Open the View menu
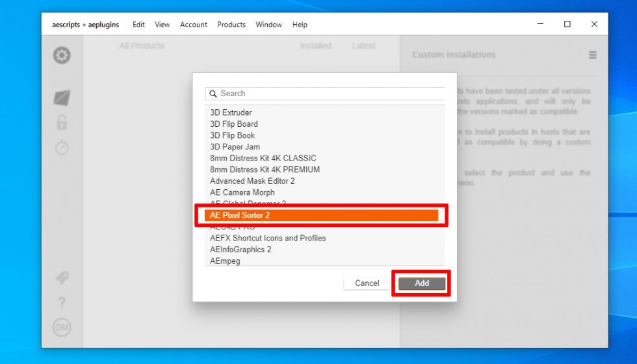Image resolution: width=637 pixels, height=364 pixels. (x=162, y=25)
